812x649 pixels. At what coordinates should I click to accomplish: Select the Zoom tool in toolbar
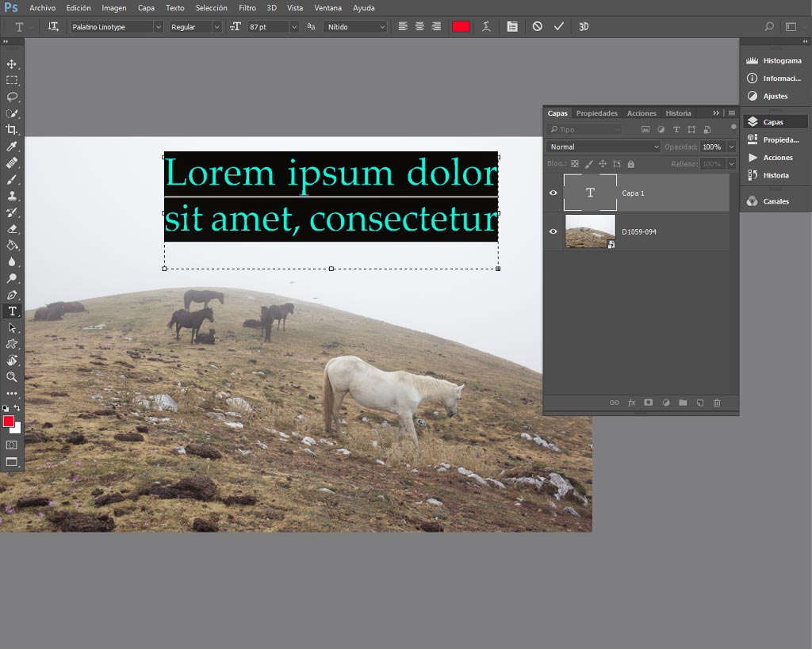(x=11, y=376)
